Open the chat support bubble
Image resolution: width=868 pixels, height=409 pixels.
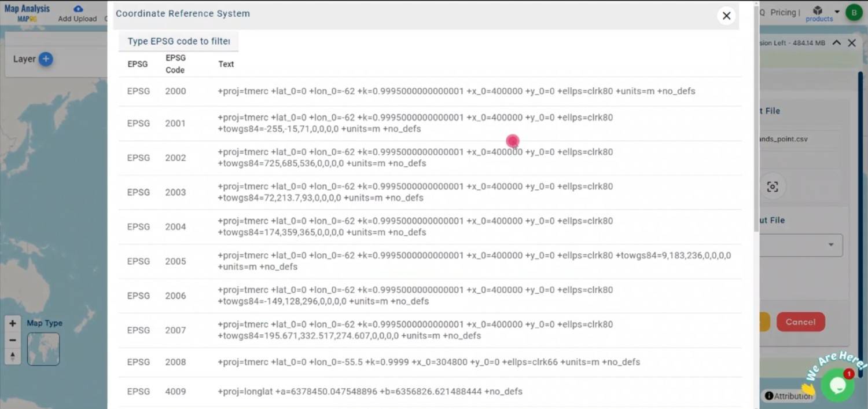pos(837,385)
